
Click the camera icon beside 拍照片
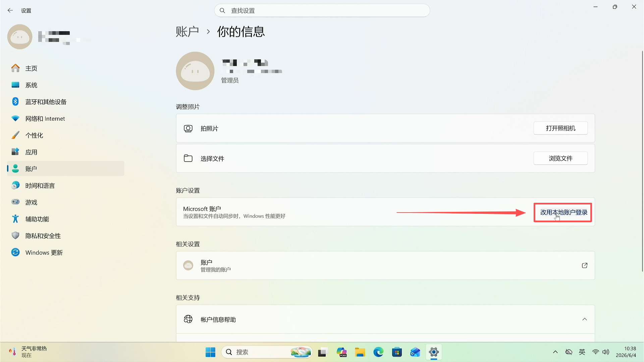(188, 128)
